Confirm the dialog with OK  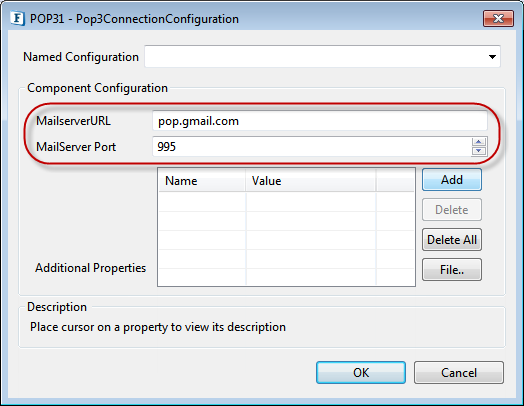361,372
